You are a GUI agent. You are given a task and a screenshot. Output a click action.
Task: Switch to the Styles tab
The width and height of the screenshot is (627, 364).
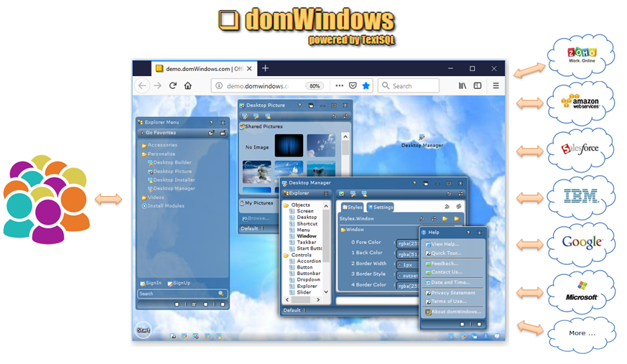(353, 207)
